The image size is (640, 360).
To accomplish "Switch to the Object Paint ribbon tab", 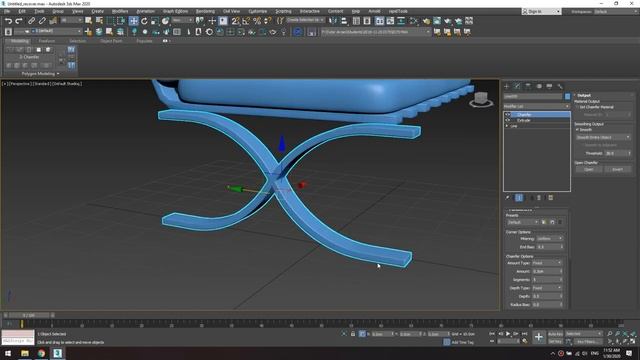I will 111,41.
